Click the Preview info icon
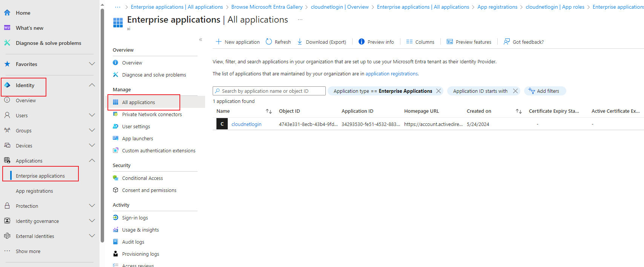 click(x=362, y=42)
